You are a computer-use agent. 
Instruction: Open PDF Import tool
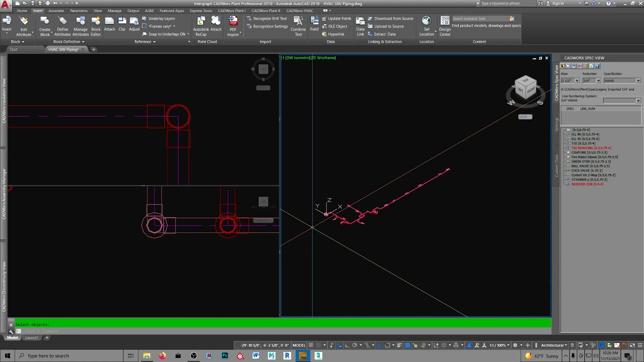tap(233, 26)
